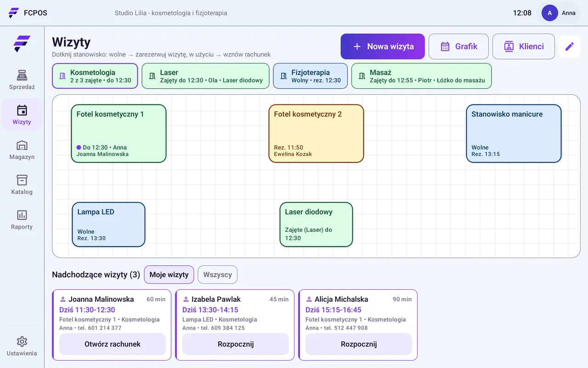
Task: Click the person icon beside Joanna Malinowska
Action: 63,299
